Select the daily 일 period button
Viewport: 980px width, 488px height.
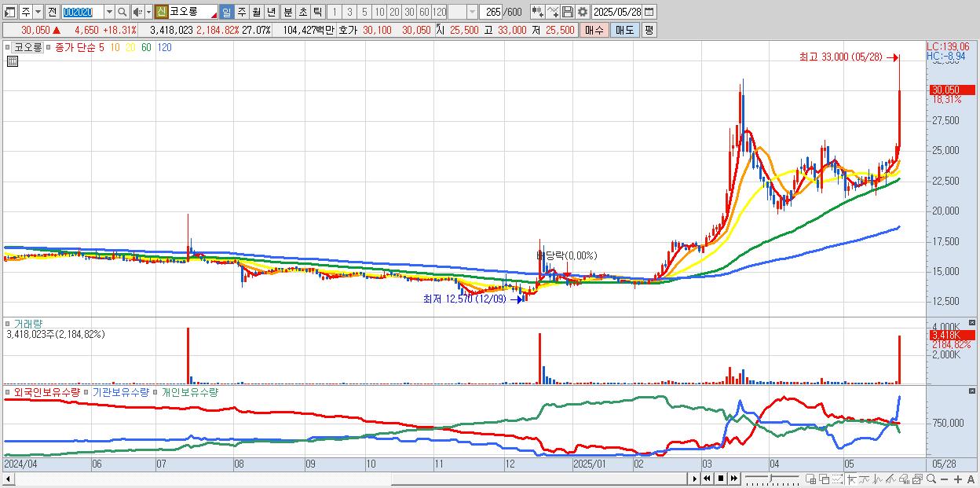coord(226,12)
